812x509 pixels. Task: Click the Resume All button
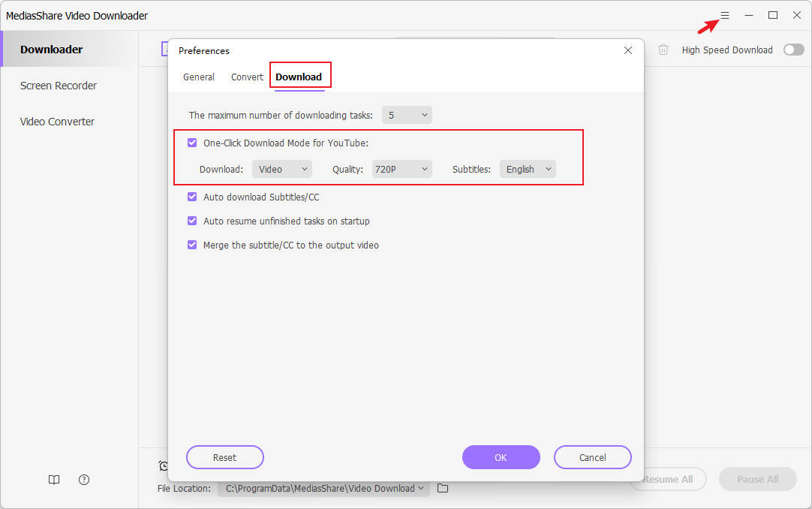[x=668, y=479]
